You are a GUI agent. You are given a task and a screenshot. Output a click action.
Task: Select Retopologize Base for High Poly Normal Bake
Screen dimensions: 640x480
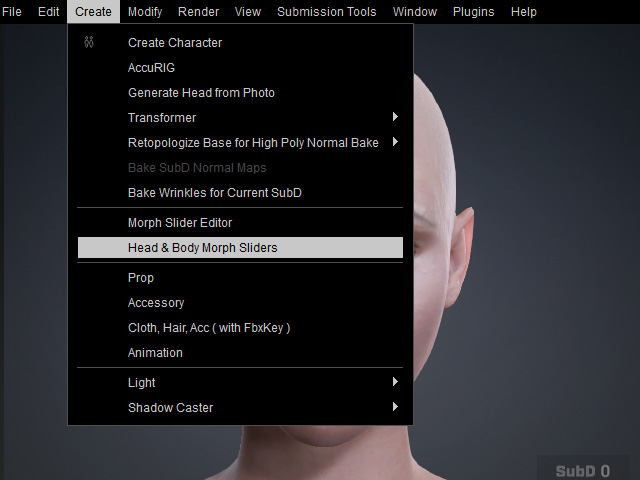click(x=240, y=142)
